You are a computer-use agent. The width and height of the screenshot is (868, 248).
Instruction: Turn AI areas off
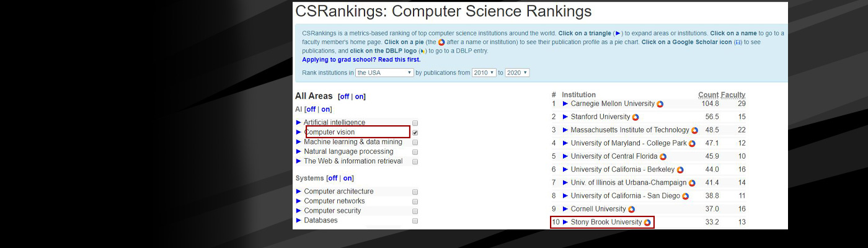tap(311, 110)
